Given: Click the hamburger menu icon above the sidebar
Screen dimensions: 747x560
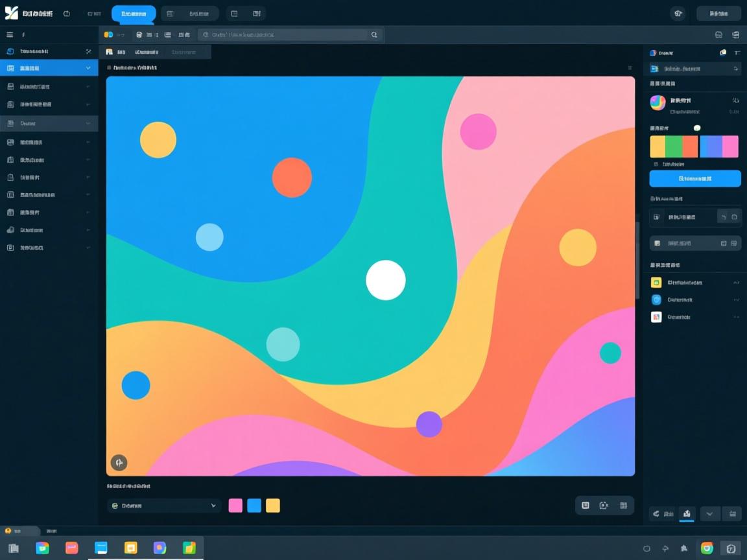Looking at the screenshot, I should (10, 34).
